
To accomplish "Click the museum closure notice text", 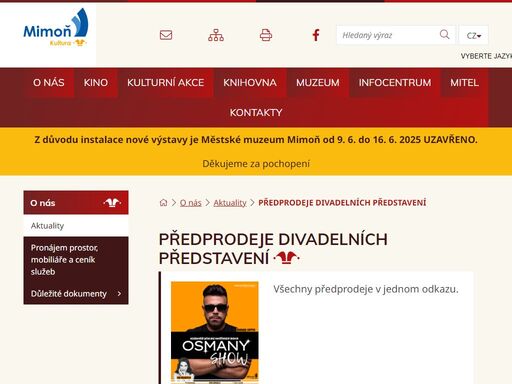I will pos(256,140).
